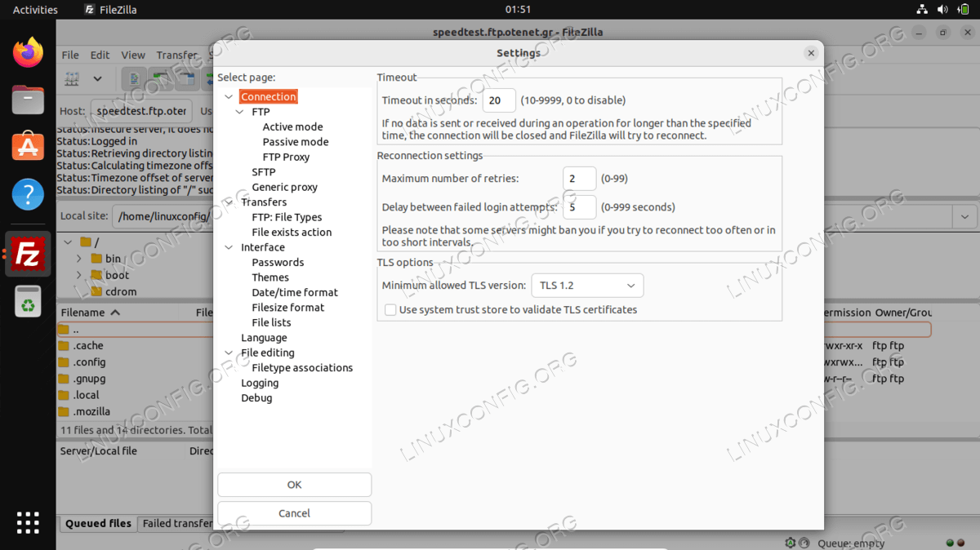This screenshot has height=550, width=980.
Task: Click the Host field in quickconnect bar
Action: [x=141, y=111]
